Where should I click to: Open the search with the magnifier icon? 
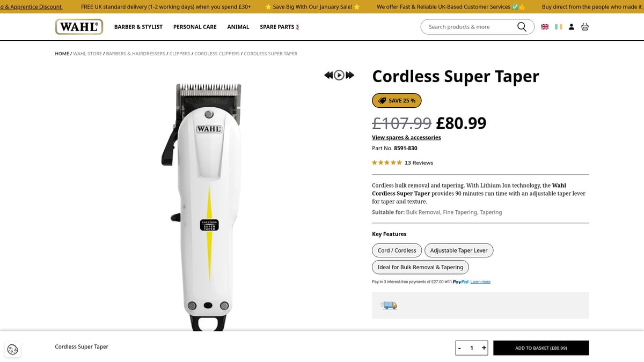point(521,26)
